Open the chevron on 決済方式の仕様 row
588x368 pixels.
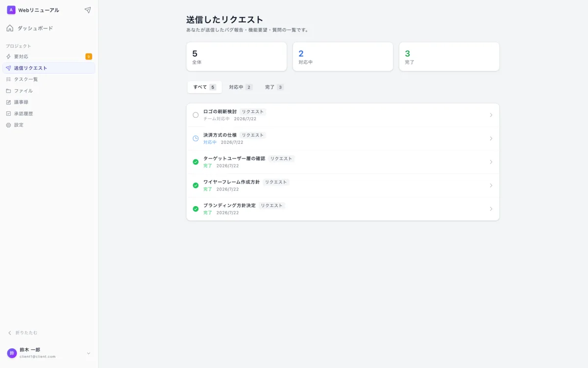pyautogui.click(x=491, y=138)
